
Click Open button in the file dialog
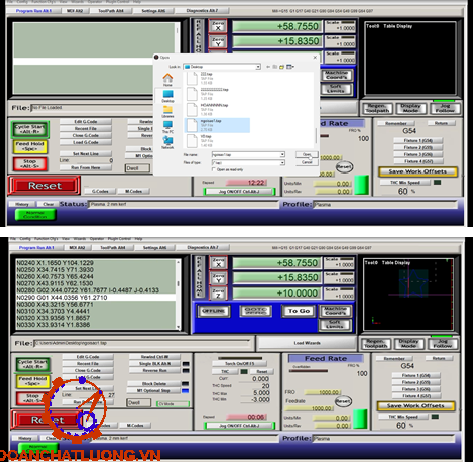coord(307,154)
